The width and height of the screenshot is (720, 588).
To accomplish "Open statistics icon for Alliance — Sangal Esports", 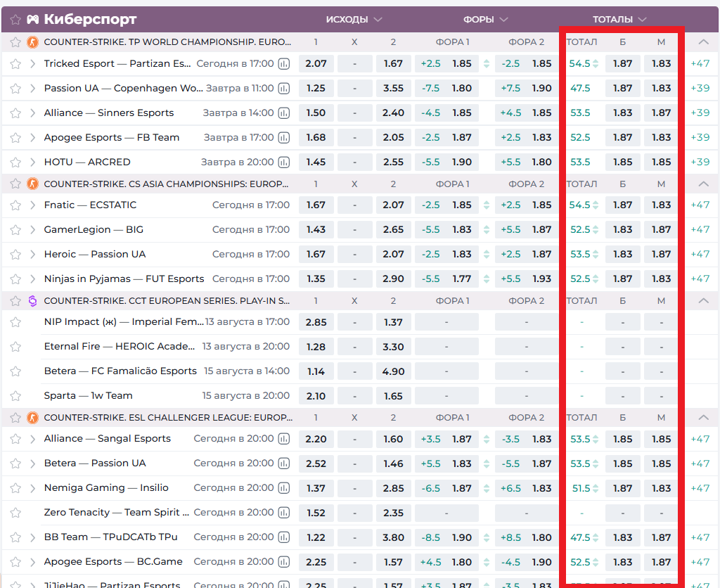I will click(284, 439).
